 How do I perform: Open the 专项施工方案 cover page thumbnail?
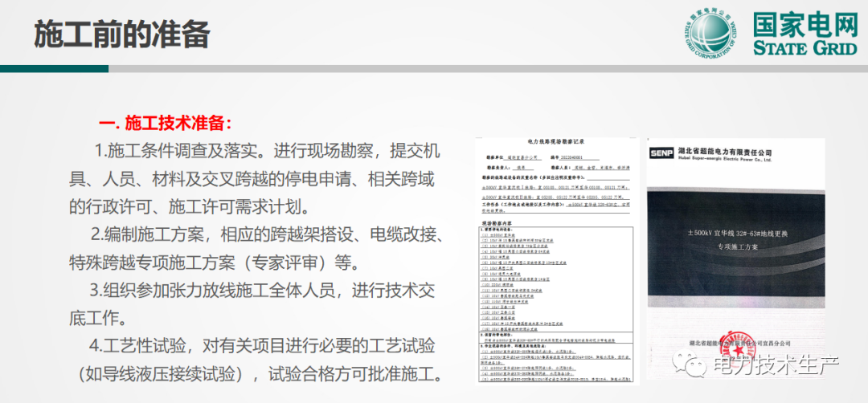coord(735,258)
